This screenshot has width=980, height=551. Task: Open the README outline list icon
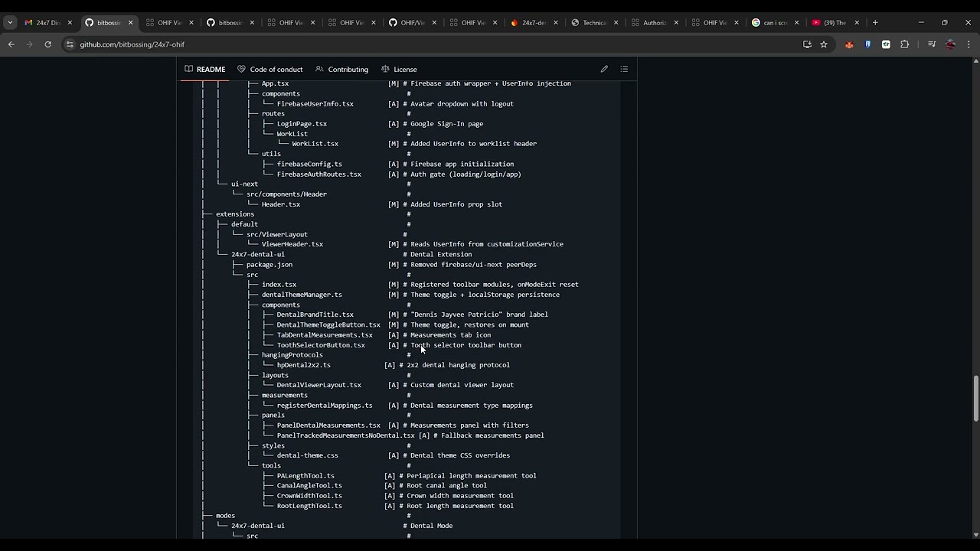point(624,69)
